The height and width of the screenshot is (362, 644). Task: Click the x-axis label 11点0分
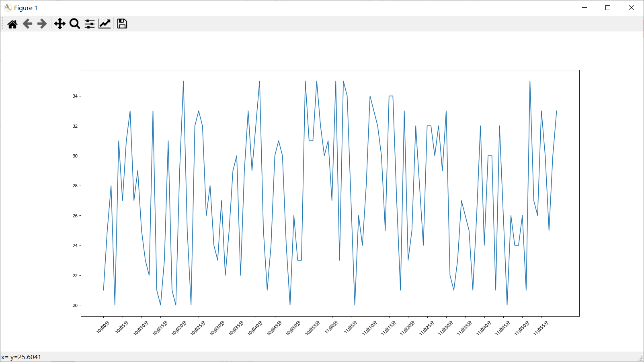[x=331, y=327]
